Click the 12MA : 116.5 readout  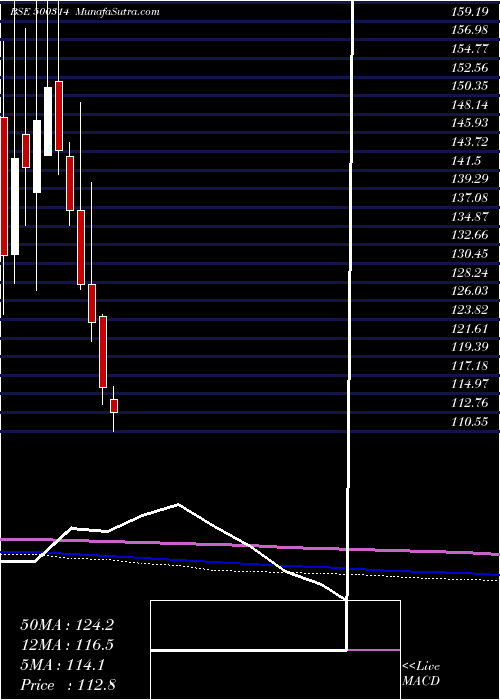pyautogui.click(x=67, y=645)
